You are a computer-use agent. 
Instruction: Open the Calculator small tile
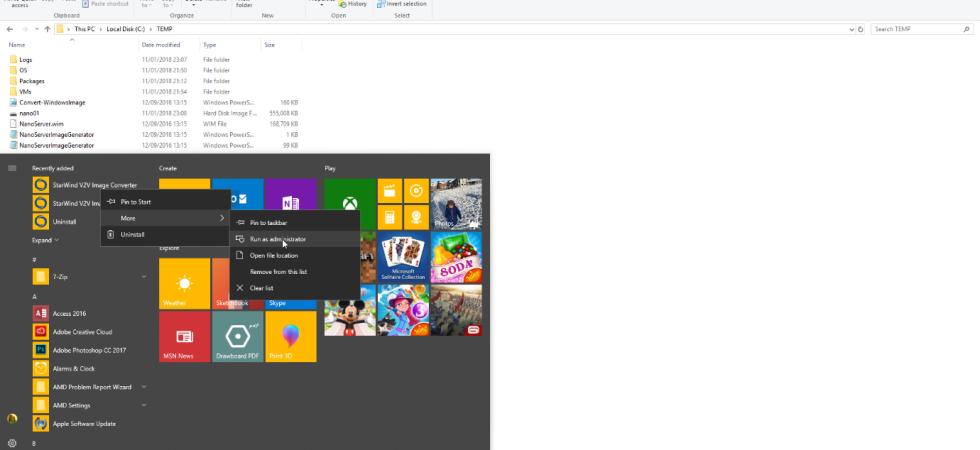click(389, 217)
